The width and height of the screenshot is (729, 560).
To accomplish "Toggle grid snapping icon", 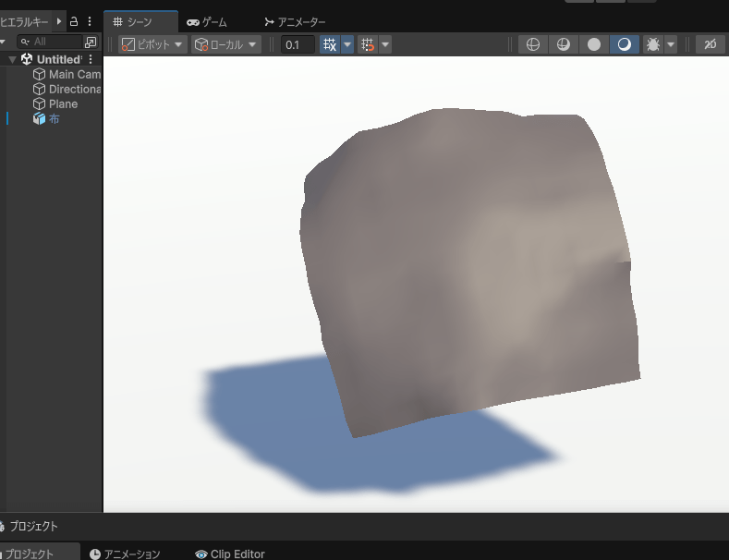I will click(330, 44).
